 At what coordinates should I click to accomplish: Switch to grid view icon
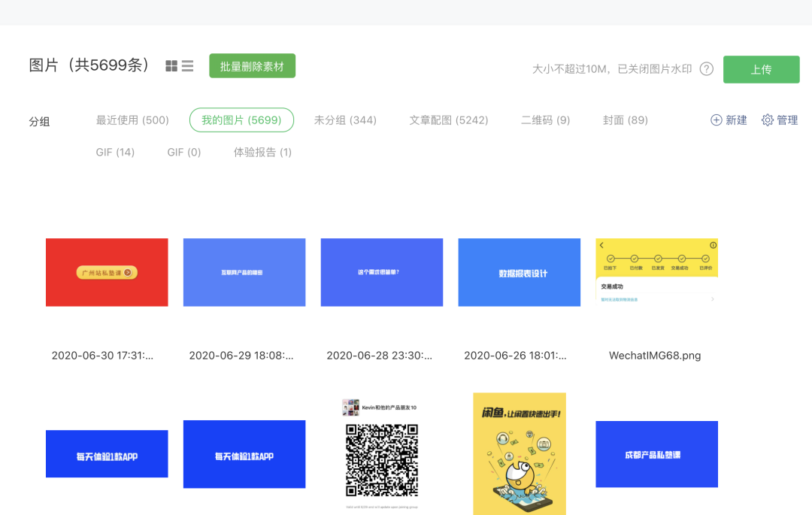[171, 65]
